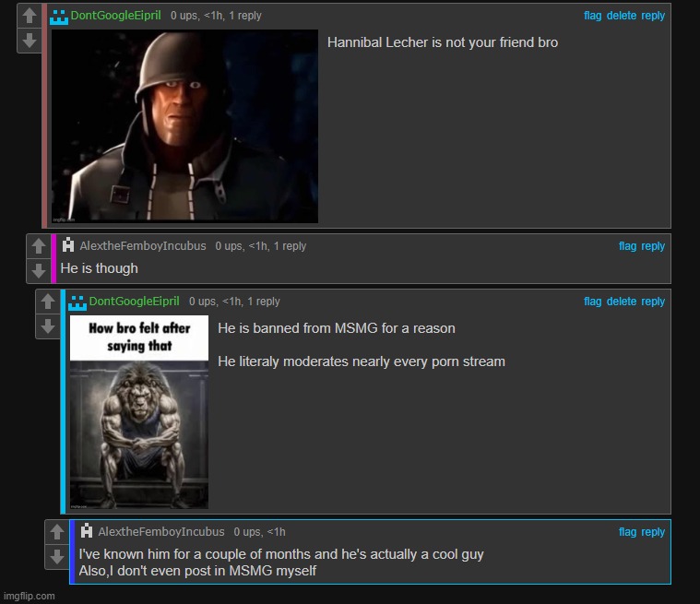This screenshot has width=700, height=604.
Task: Reply to the 'He is banned from MSMG' comment
Action: coord(653,302)
